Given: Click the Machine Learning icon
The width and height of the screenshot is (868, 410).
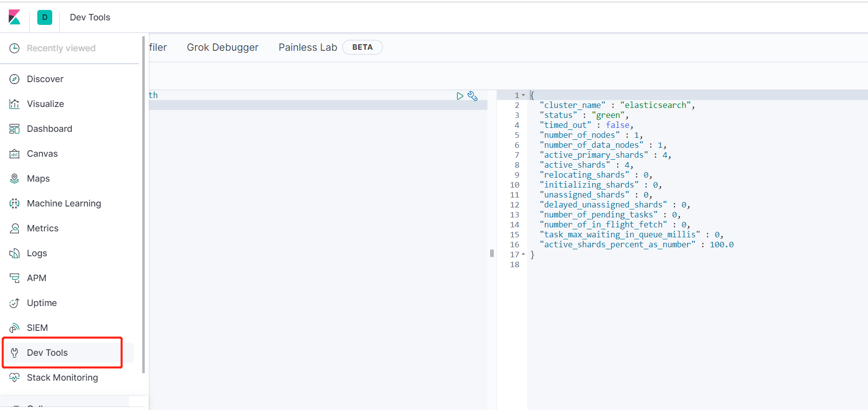Looking at the screenshot, I should 14,204.
